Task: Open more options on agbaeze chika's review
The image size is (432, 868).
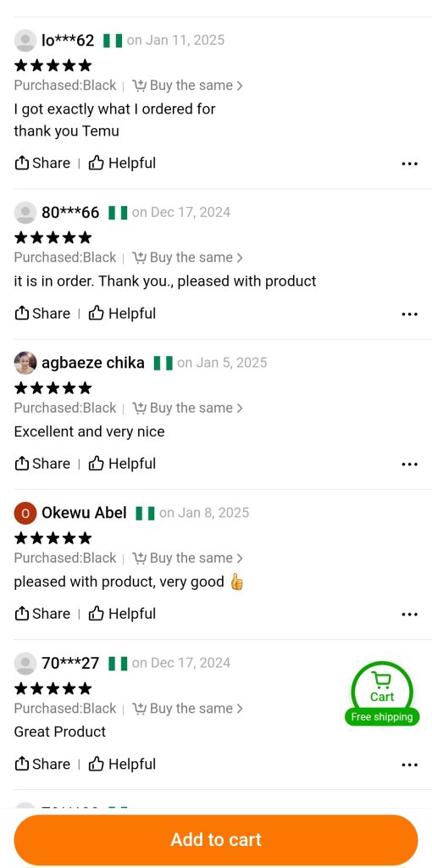Action: tap(409, 464)
